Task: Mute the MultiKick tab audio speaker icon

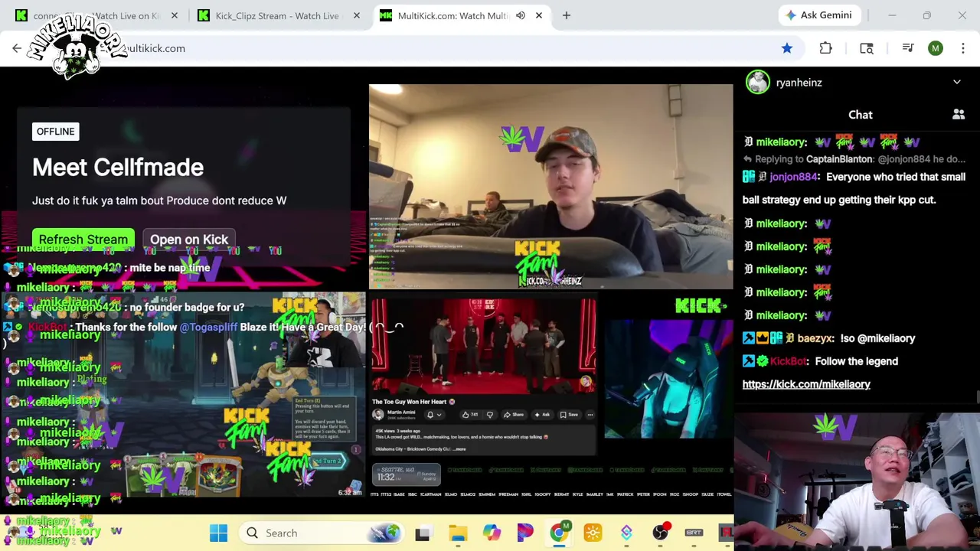Action: click(521, 15)
